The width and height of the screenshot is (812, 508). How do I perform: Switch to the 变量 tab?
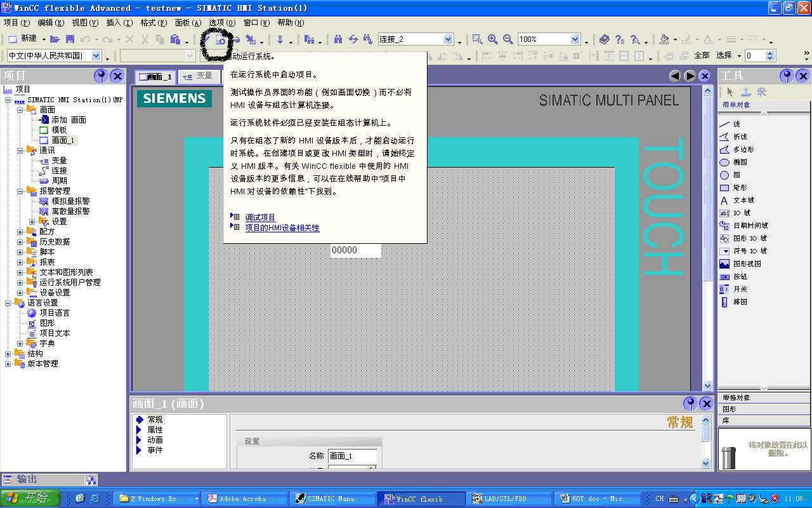199,76
